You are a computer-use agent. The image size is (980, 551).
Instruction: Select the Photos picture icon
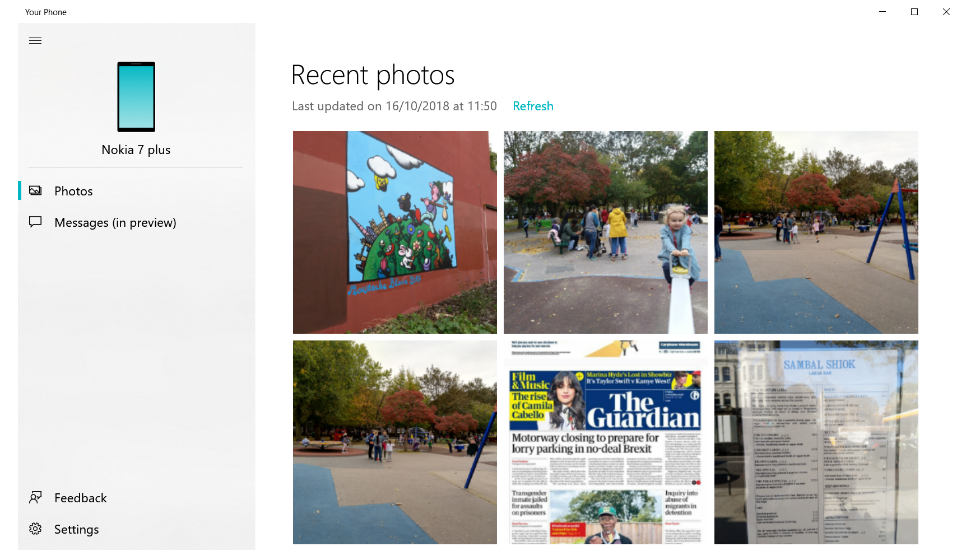(x=35, y=190)
